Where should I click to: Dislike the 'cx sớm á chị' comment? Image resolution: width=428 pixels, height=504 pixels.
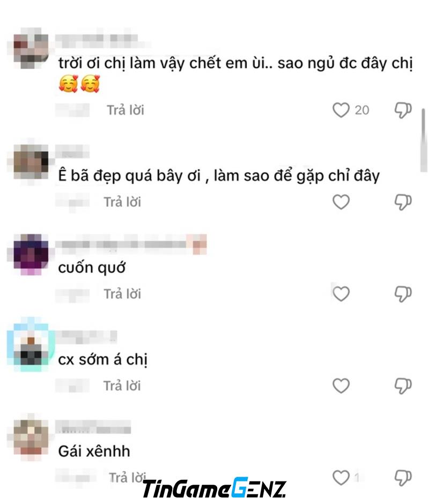click(403, 386)
